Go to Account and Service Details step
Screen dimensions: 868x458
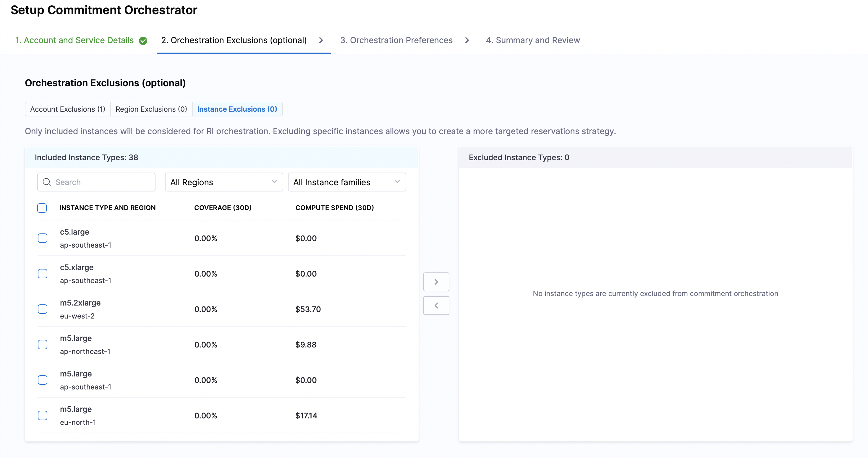click(x=75, y=40)
